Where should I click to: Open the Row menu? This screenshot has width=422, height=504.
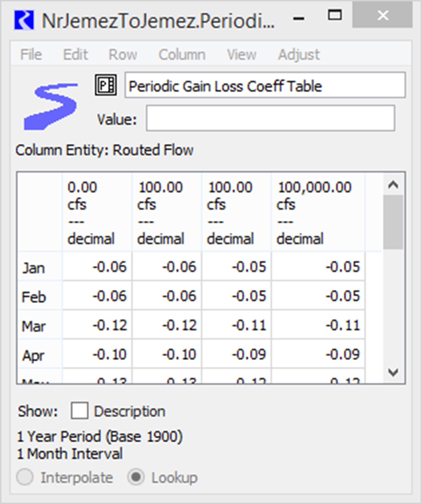(x=123, y=54)
